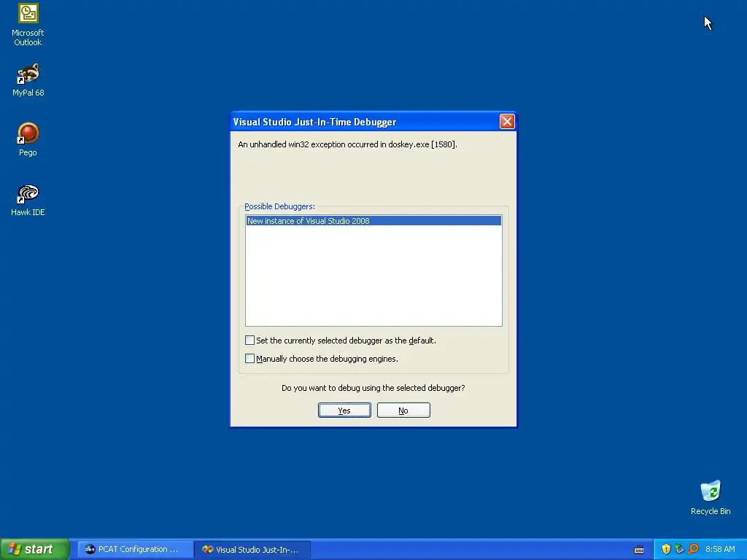Open the Windows start menu
Image resolution: width=747 pixels, height=560 pixels.
click(35, 549)
